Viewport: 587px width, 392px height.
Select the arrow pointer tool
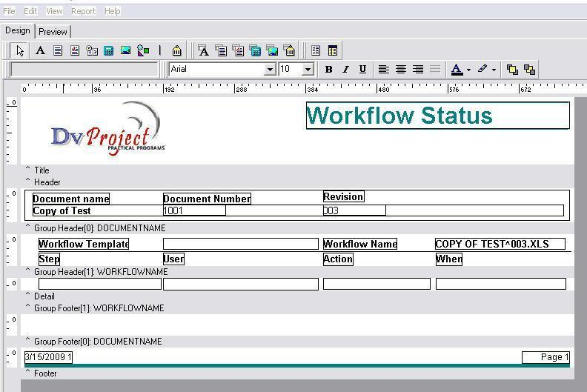(x=20, y=50)
